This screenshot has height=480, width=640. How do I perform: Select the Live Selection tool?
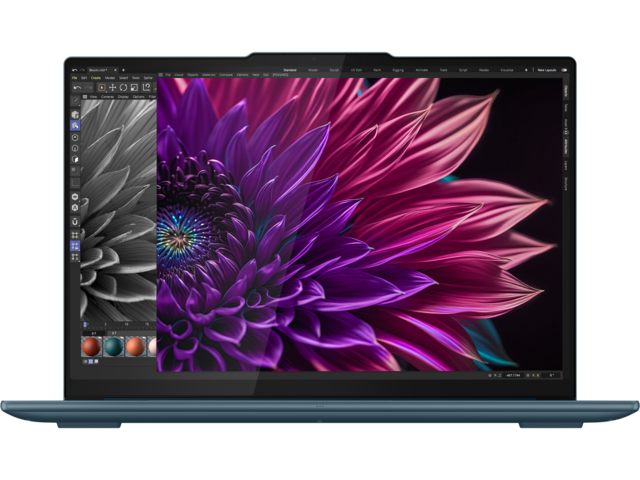103,88
